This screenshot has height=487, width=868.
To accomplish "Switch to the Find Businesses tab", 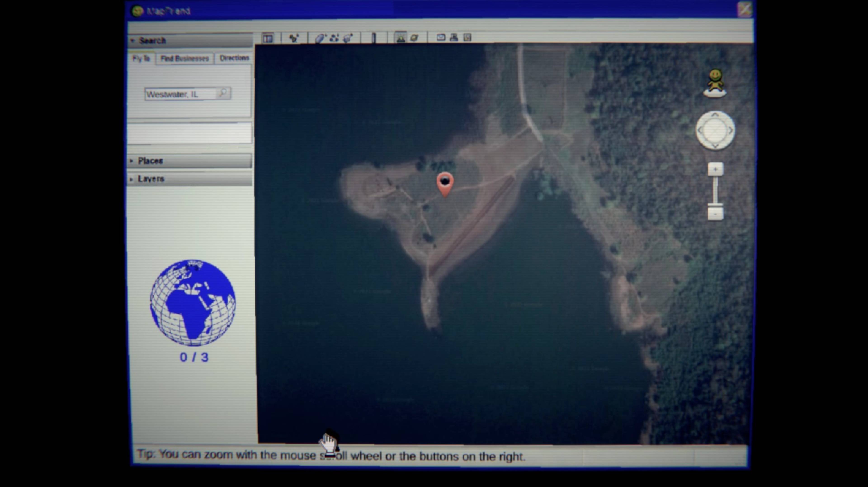I will [185, 59].
